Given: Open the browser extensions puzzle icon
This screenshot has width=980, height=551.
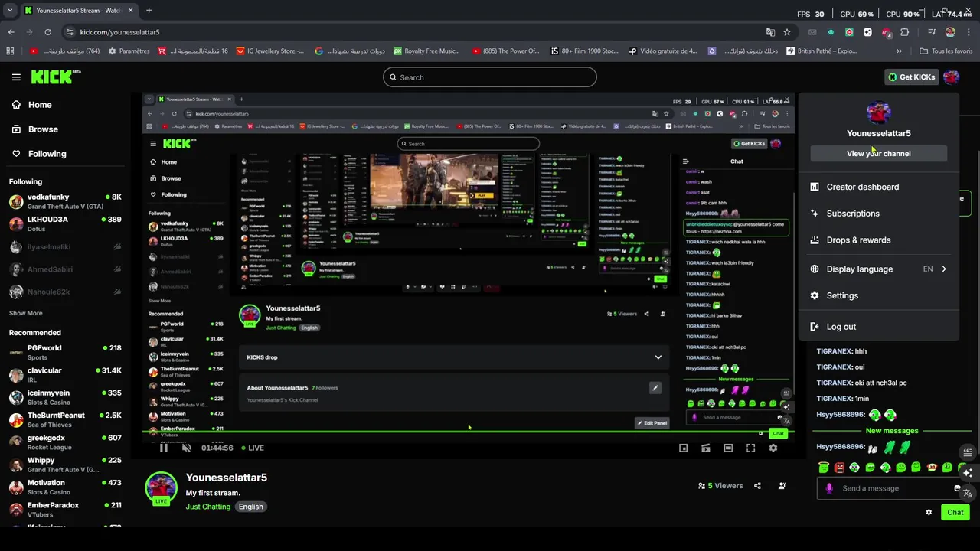Looking at the screenshot, I should (905, 32).
